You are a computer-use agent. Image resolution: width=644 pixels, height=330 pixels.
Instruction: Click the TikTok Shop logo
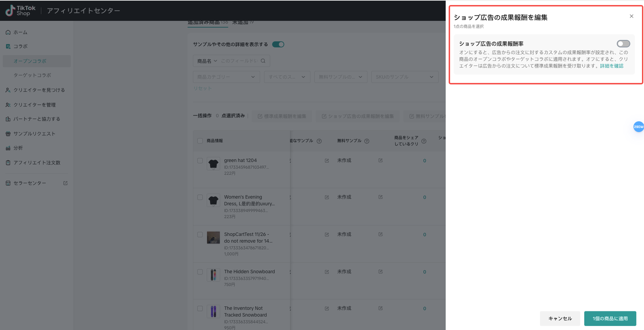click(20, 10)
